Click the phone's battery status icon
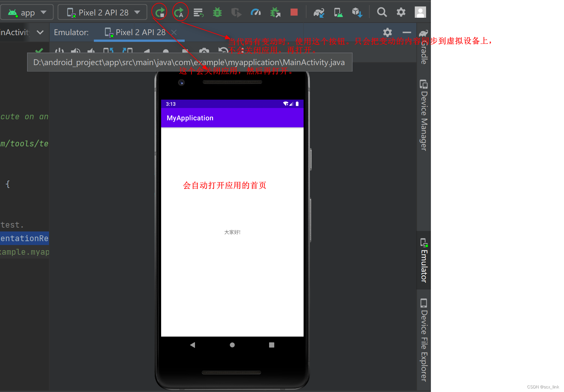This screenshot has width=564, height=392. point(297,104)
